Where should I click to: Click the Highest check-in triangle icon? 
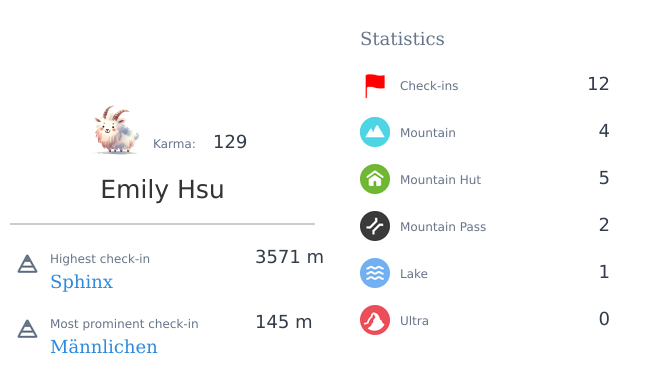click(27, 264)
